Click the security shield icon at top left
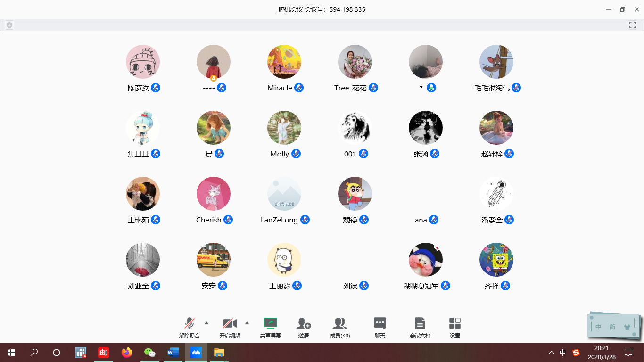This screenshot has height=362, width=644. (x=9, y=25)
